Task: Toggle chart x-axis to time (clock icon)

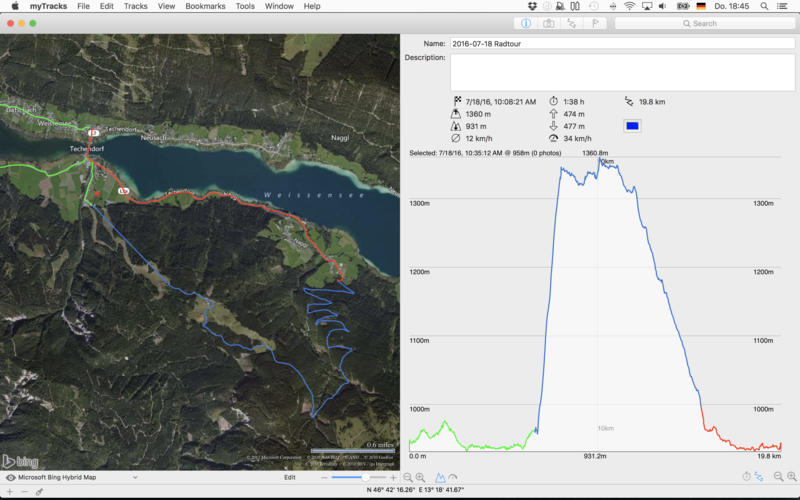Action: pos(746,478)
